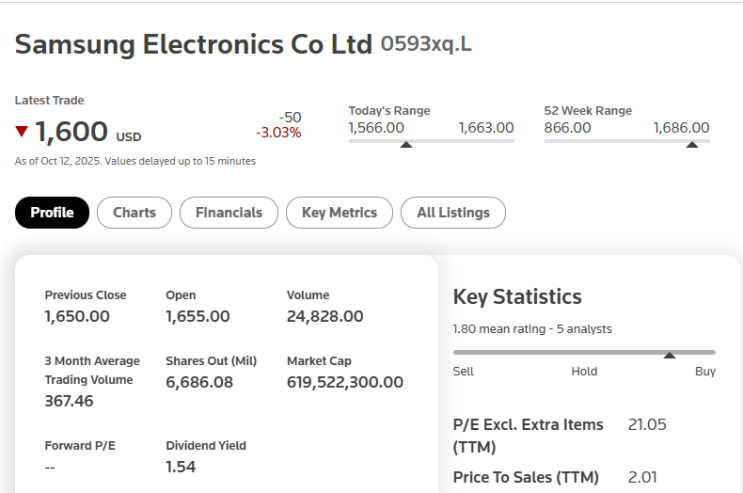
Task: Click the Sell rating label
Action: tap(463, 371)
